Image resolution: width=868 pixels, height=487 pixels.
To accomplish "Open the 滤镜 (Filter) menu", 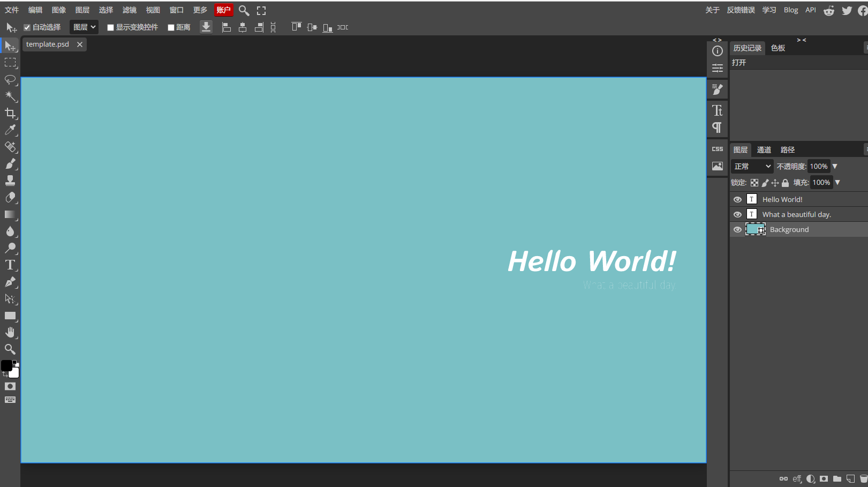I will click(x=129, y=10).
